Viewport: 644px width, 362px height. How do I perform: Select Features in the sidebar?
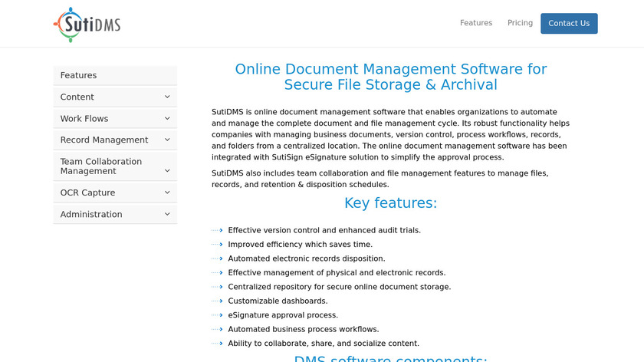pyautogui.click(x=78, y=75)
